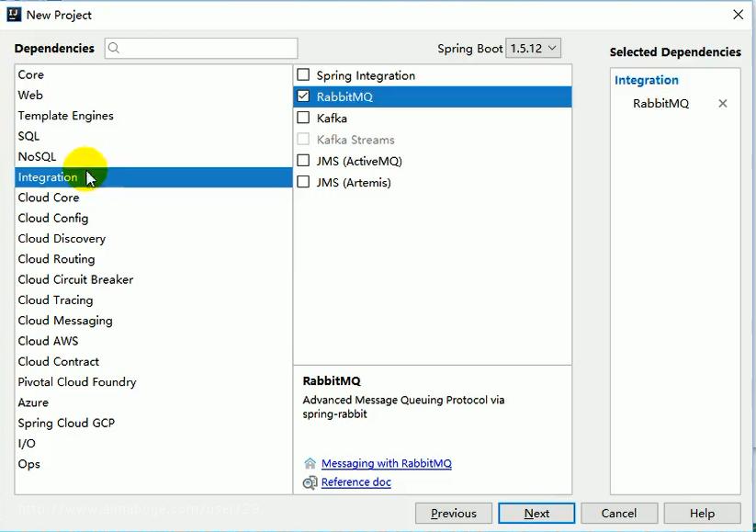Click the Kafka label in dependency list
This screenshot has height=532, width=756.
332,119
